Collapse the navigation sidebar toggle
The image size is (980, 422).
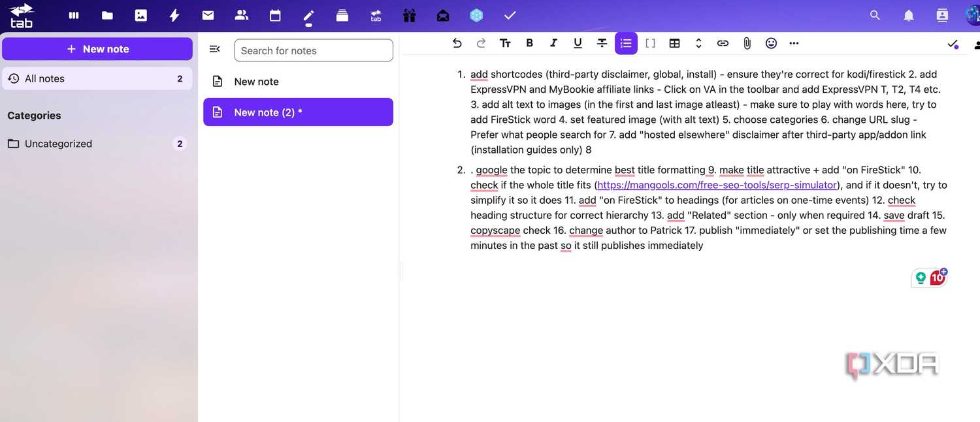point(214,49)
